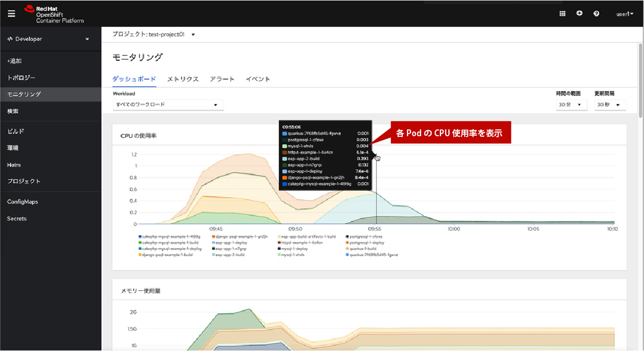Switch to the アラート tab
Viewport: 644px width, 351px height.
[222, 79]
